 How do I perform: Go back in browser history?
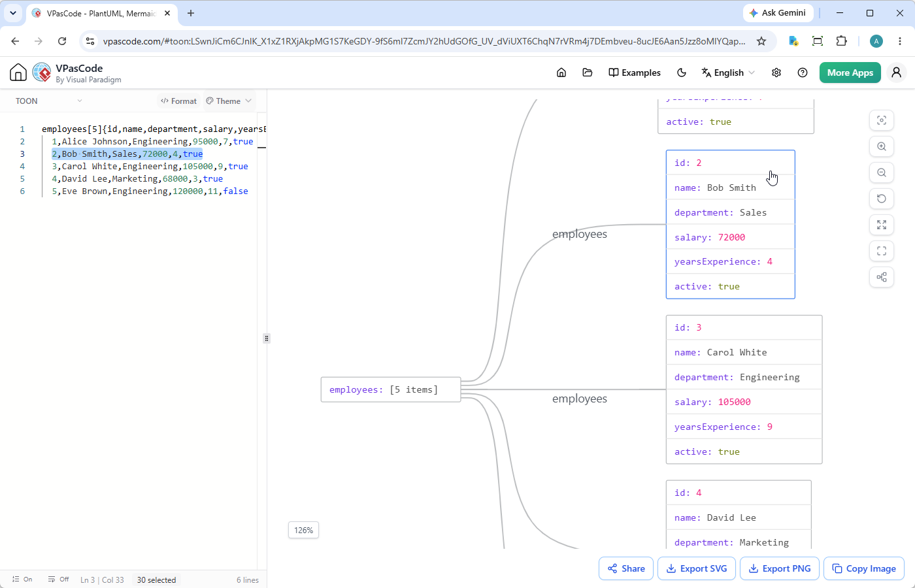point(15,41)
